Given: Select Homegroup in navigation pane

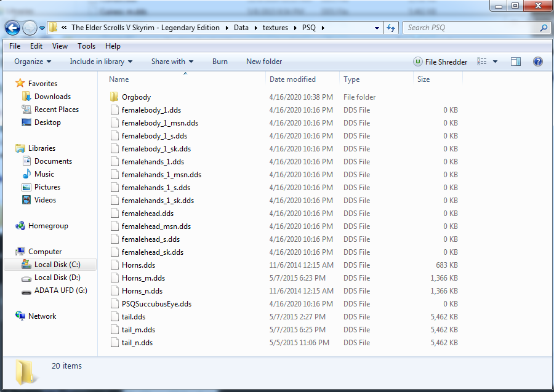Looking at the screenshot, I should [48, 226].
